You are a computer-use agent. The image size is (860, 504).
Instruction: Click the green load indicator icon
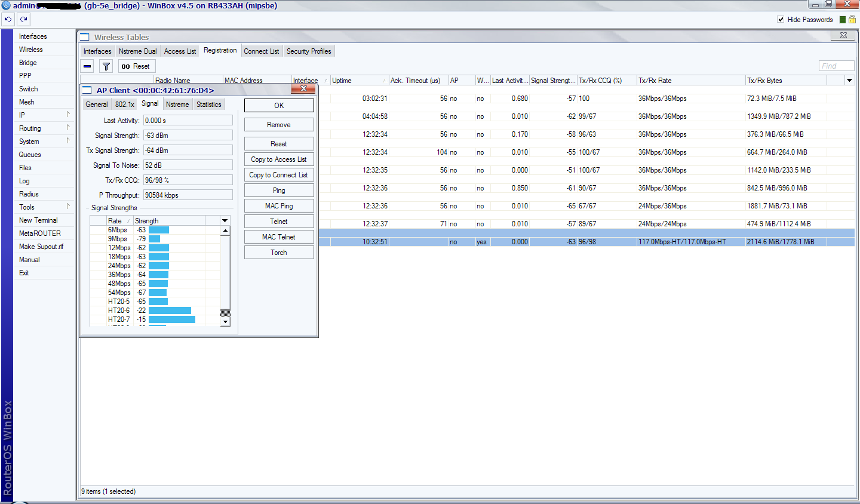(843, 20)
